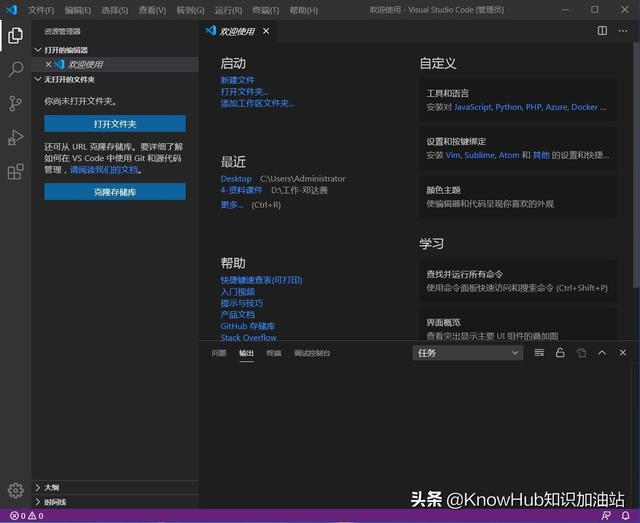Image resolution: width=640 pixels, height=523 pixels.
Task: Open the 提示与技巧 link
Action: pyautogui.click(x=242, y=303)
